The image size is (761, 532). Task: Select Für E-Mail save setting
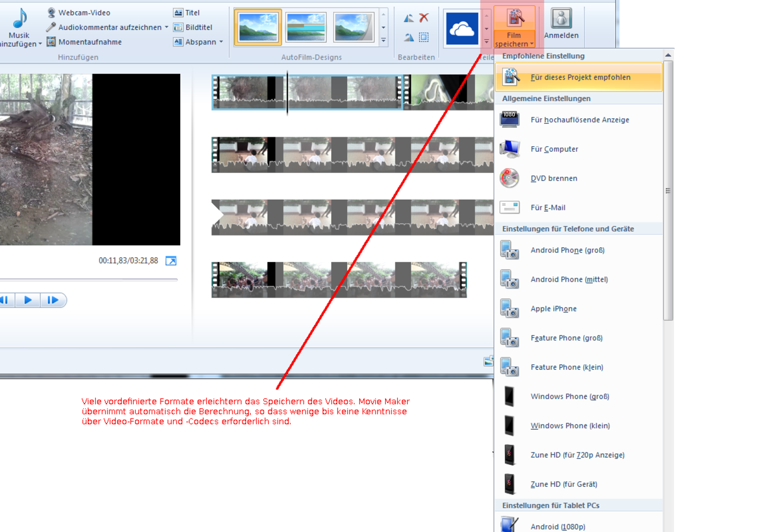pyautogui.click(x=578, y=207)
